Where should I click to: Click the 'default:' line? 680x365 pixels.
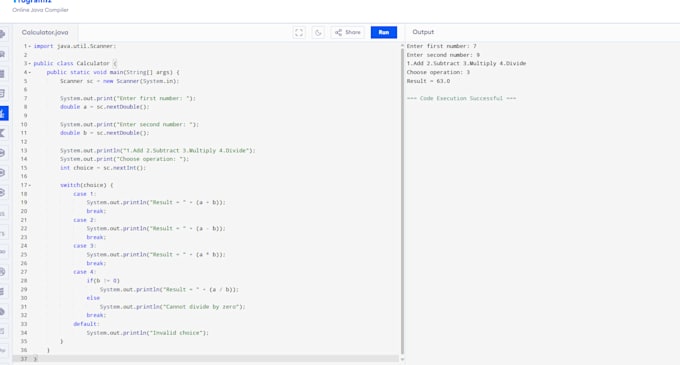click(86, 324)
